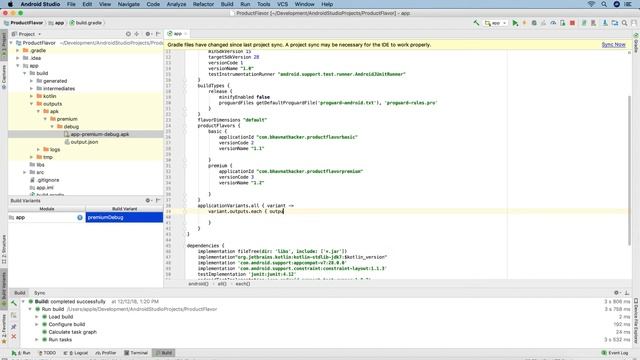Click the red X close icon in Build window
Image resolution: width=640 pixels, height=360 pixels.
(13, 336)
